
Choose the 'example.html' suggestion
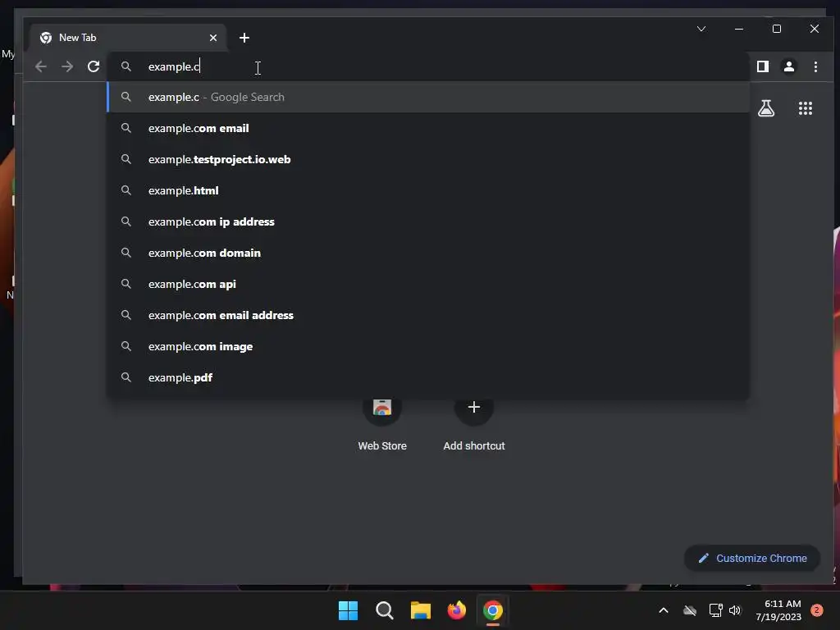click(428, 190)
